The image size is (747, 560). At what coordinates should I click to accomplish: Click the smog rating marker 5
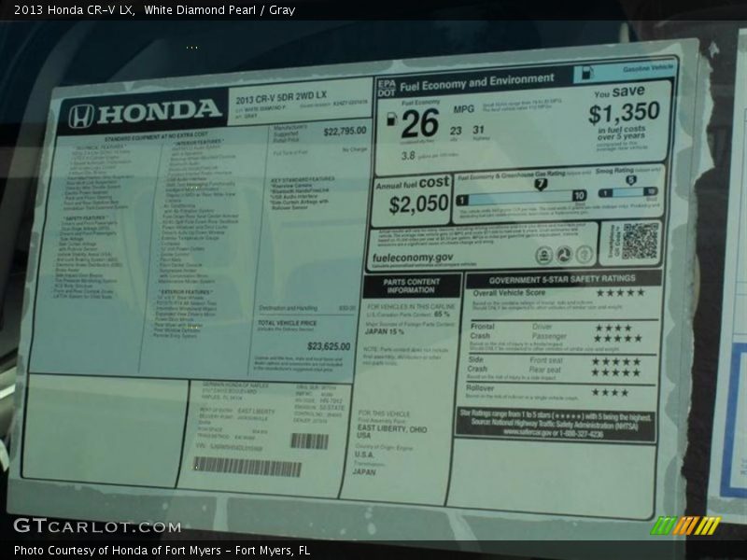coord(631,180)
